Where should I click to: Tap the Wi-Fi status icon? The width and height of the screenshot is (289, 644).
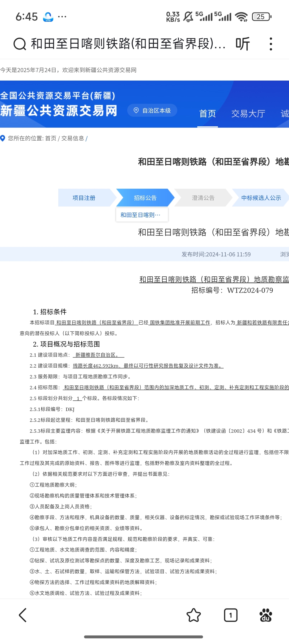pos(242,17)
